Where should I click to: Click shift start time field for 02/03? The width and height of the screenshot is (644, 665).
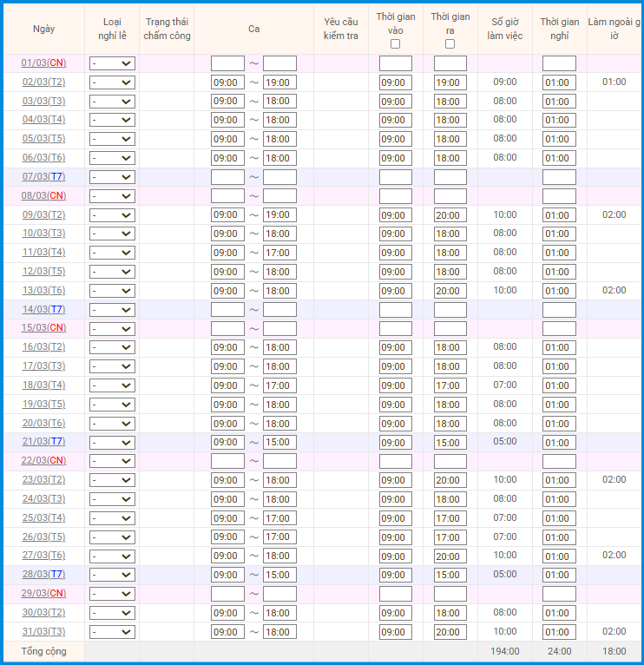227,82
